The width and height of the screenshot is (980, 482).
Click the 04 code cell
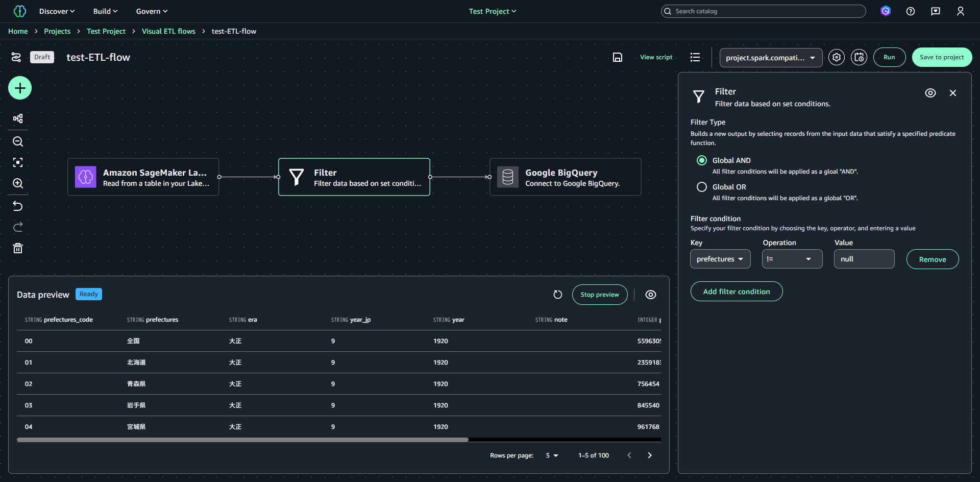coord(29,427)
